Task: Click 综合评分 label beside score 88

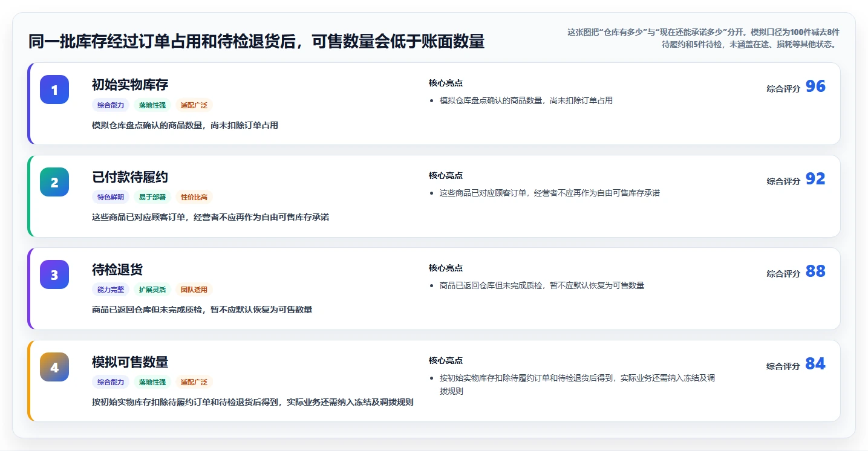Action: (x=783, y=273)
